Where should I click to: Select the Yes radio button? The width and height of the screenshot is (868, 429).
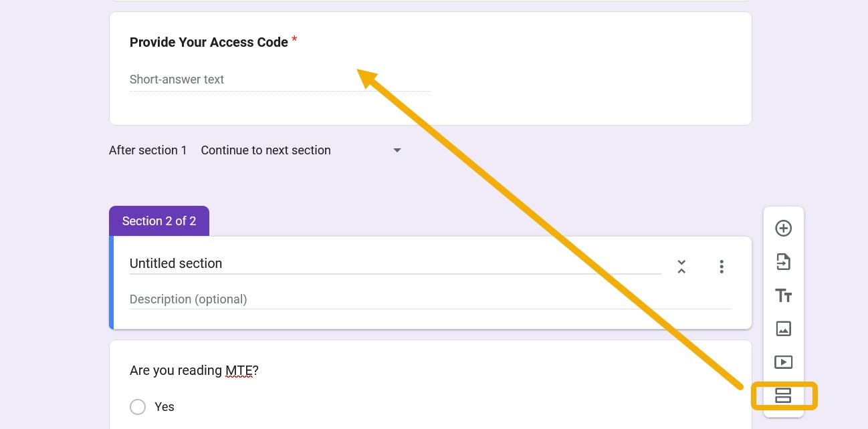coord(138,407)
